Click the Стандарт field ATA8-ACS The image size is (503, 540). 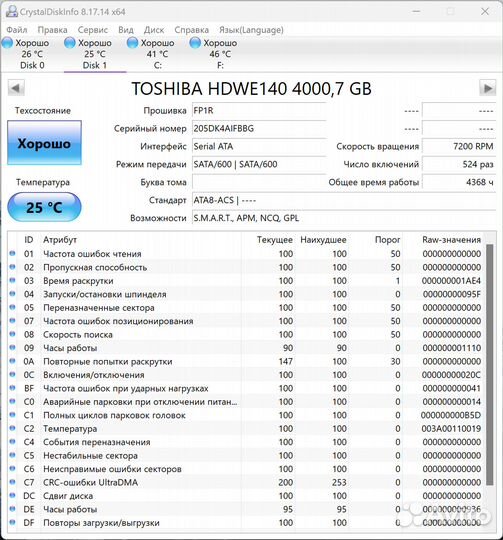coord(344,200)
